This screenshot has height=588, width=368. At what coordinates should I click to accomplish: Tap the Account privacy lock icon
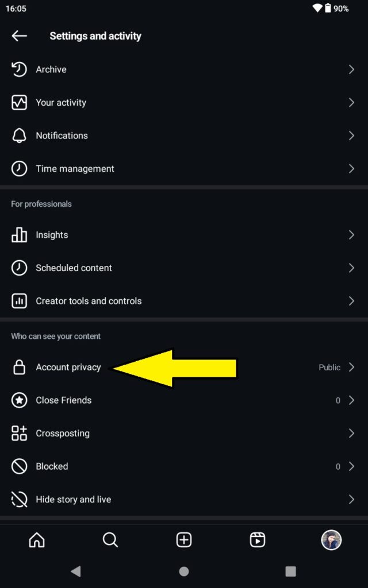click(x=19, y=367)
